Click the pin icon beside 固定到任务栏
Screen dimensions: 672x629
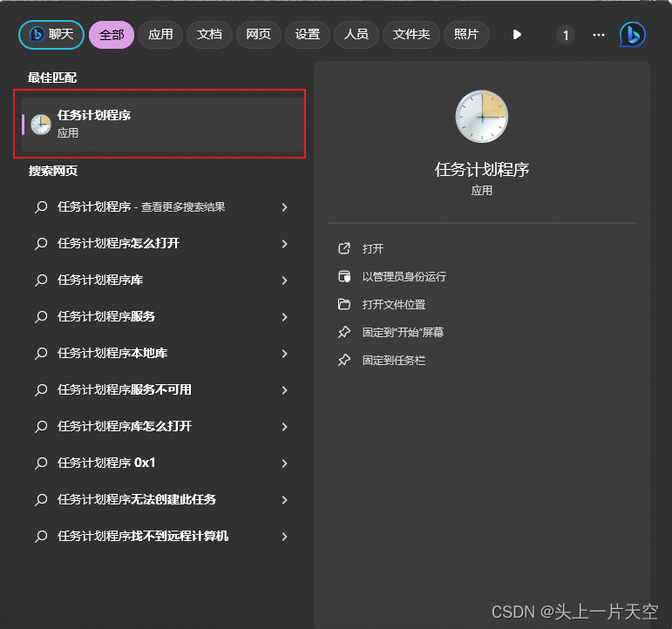(344, 360)
